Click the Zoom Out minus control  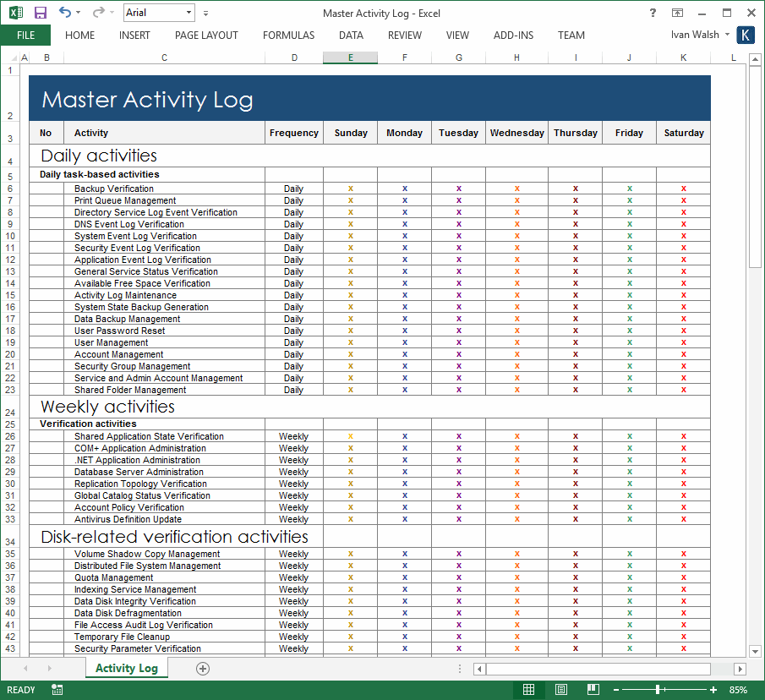(x=616, y=689)
